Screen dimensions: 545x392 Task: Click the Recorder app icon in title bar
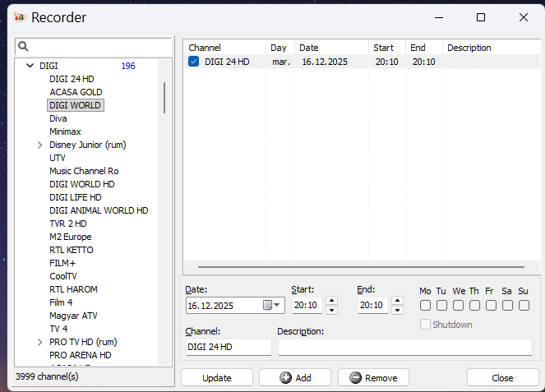coord(21,17)
